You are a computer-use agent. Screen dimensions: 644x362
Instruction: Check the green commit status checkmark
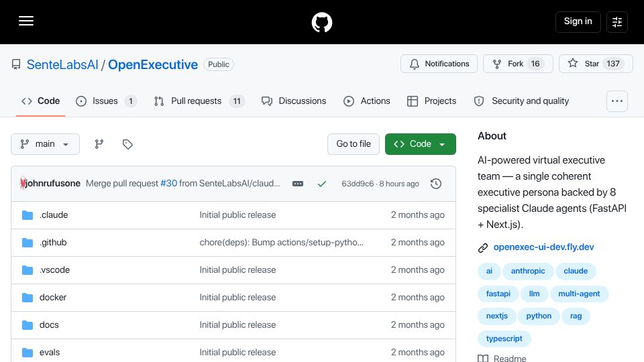322,184
